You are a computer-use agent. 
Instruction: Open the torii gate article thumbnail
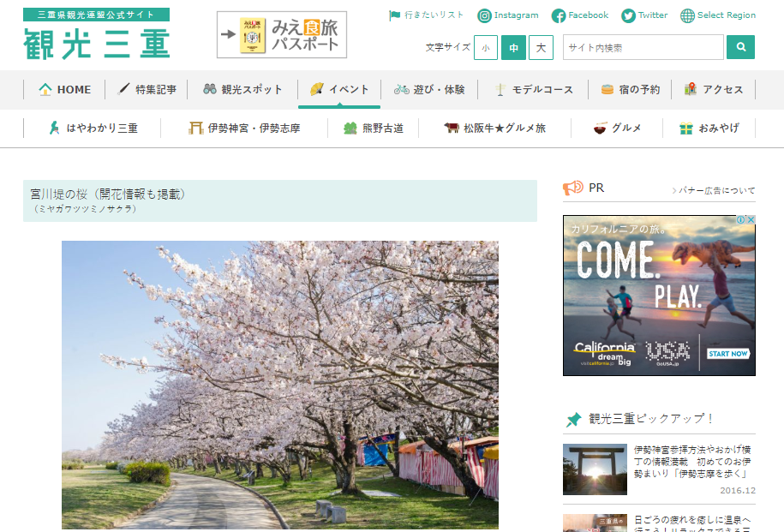click(595, 469)
